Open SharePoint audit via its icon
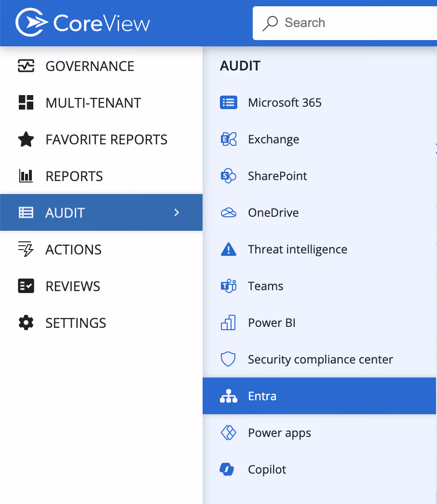This screenshot has width=437, height=504. click(228, 176)
